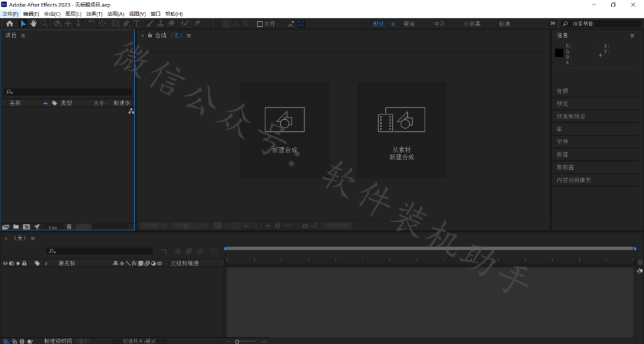The image size is (644, 344).
Task: Open the 信息 panel menu
Action: click(x=632, y=36)
